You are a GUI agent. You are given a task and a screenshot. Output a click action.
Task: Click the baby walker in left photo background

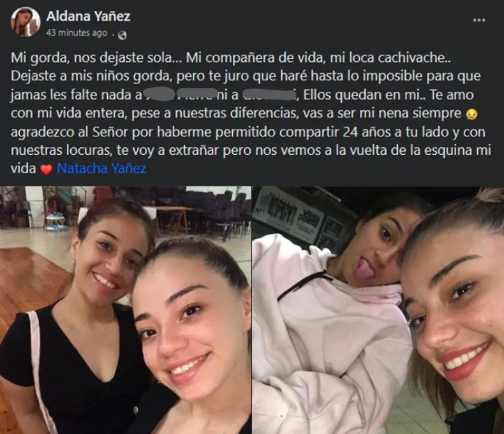point(56,222)
